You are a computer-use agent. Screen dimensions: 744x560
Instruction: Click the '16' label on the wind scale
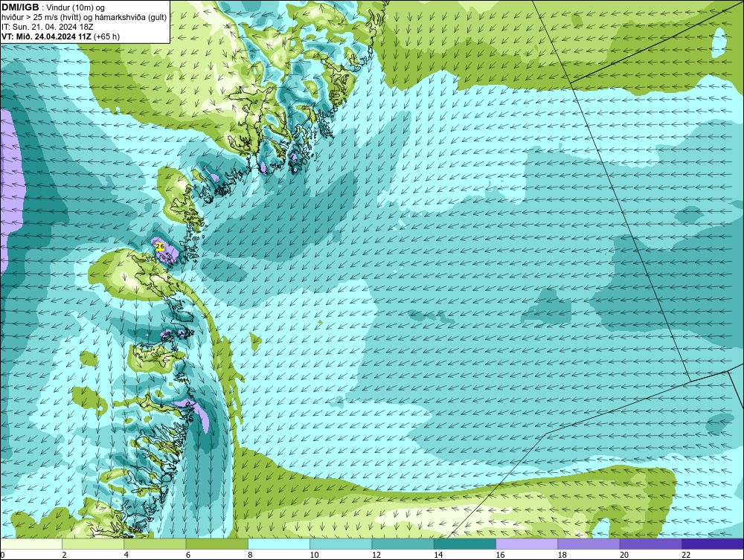click(500, 556)
